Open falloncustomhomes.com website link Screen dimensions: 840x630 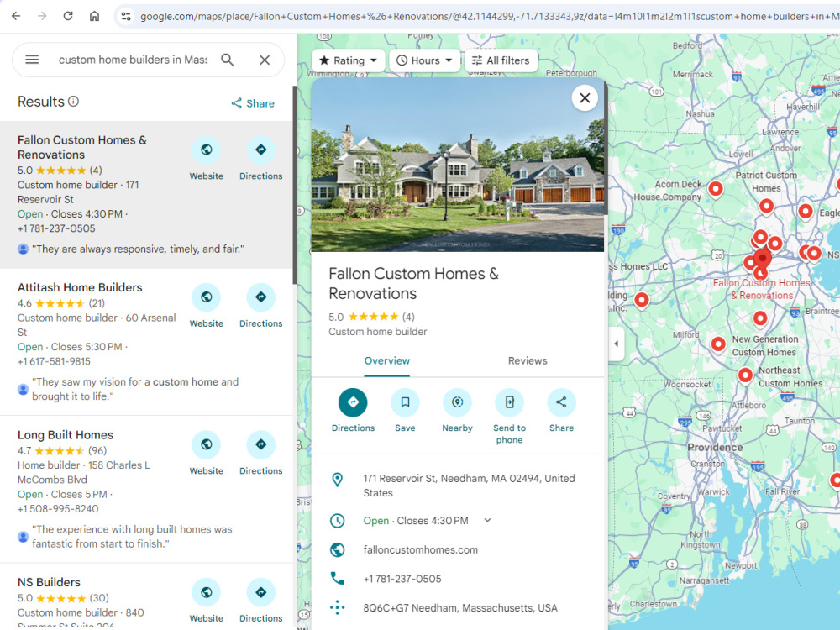421,549
